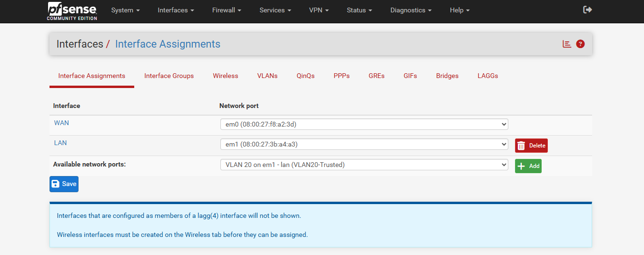
Task: Click the lagg(4) members info note
Action: [x=179, y=216]
